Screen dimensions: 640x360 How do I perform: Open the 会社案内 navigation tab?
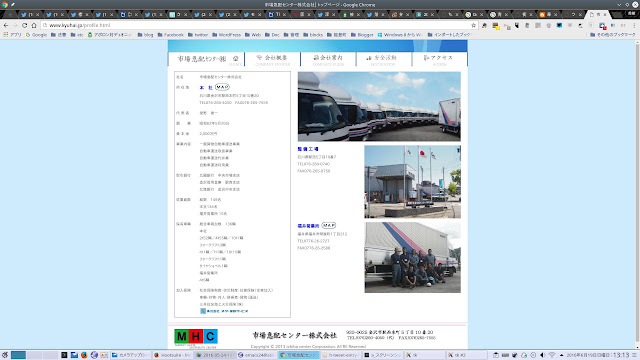[x=328, y=60]
